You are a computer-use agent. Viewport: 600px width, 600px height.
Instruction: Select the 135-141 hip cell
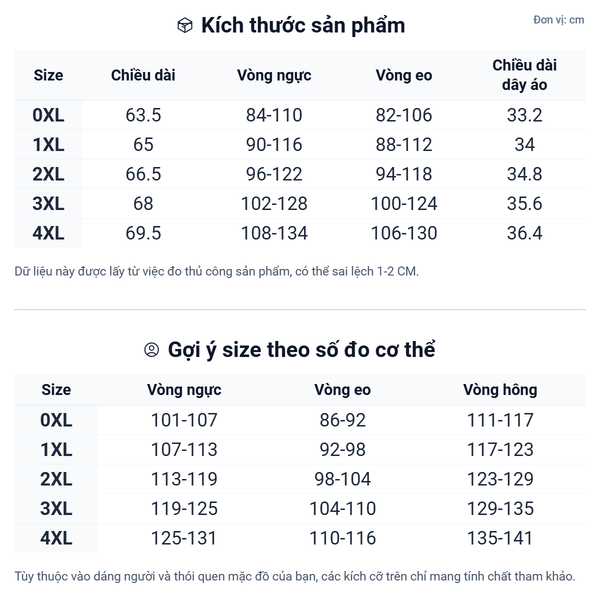(500, 539)
